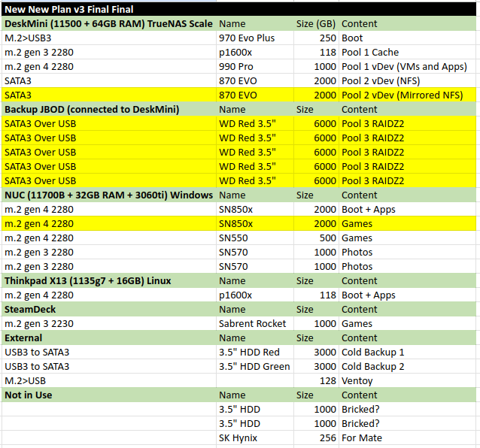The height and width of the screenshot is (448, 480).
Task: Click 'Boot + Apps' in the Thinkpad p1600x row
Action: 408,295
